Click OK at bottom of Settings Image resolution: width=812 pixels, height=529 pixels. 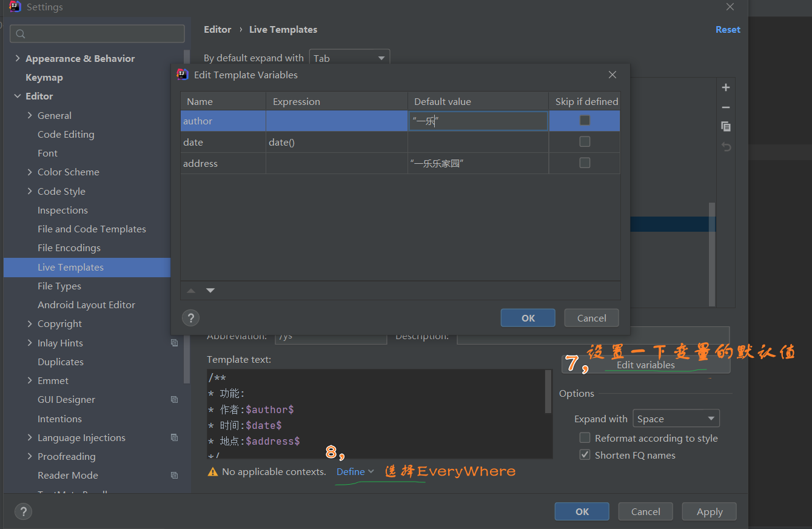coord(582,511)
